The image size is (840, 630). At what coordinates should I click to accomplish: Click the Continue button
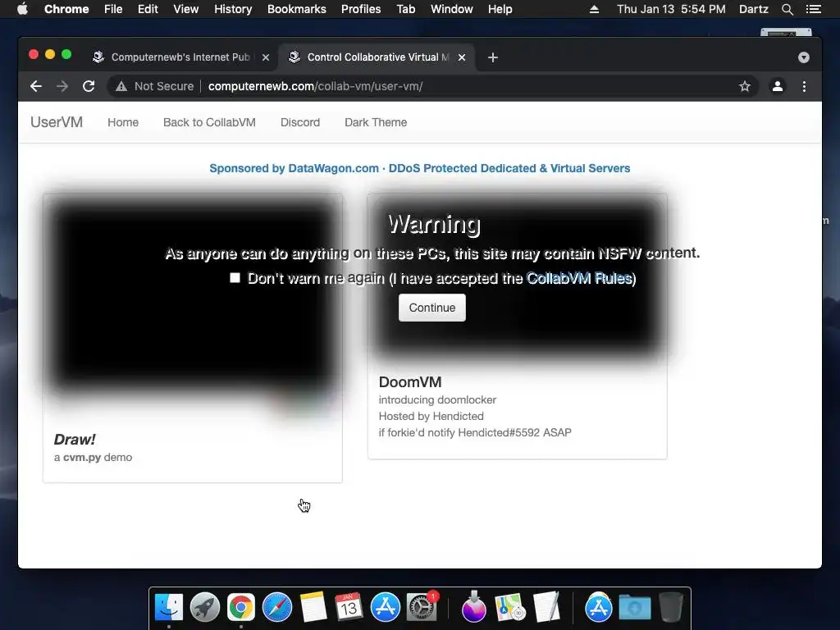(431, 308)
